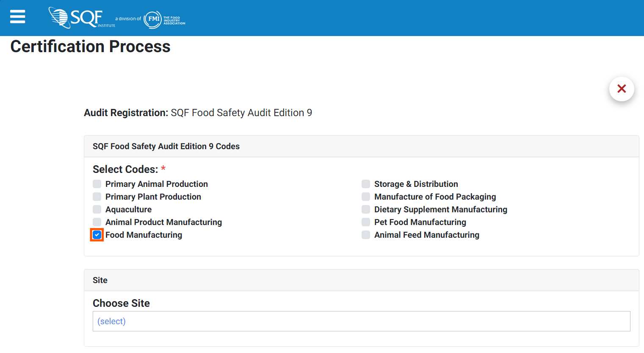Close the audit registration with red X

(x=621, y=89)
